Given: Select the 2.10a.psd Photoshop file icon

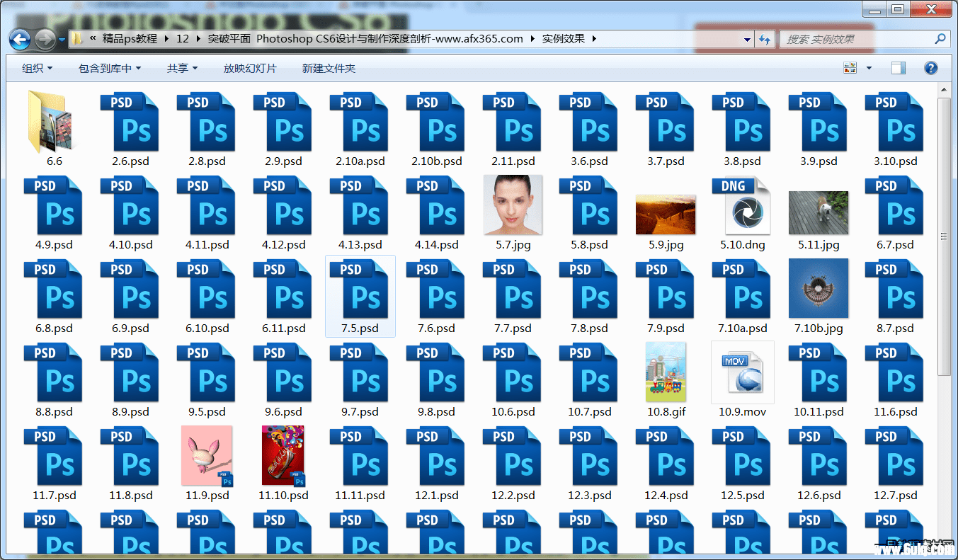Looking at the screenshot, I should (358, 122).
